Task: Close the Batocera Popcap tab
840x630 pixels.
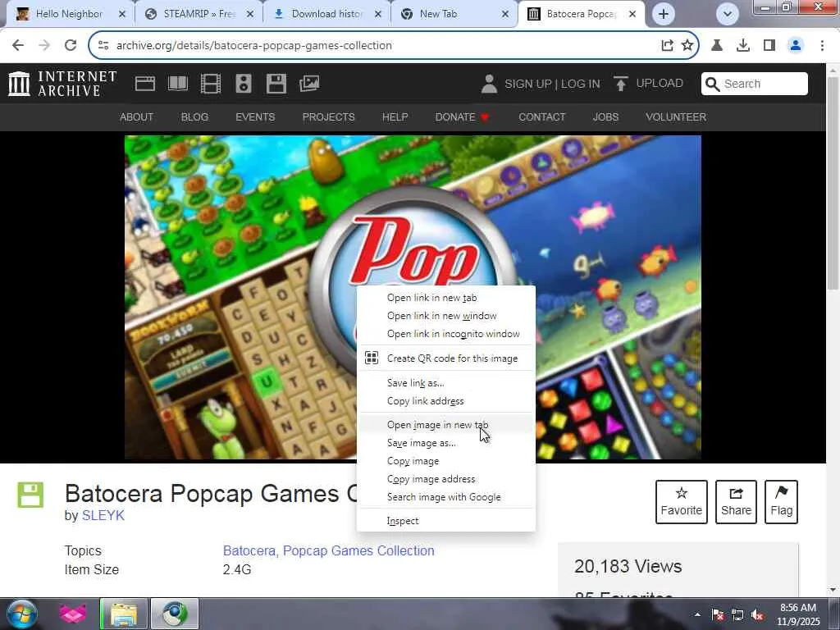Action: 632,14
